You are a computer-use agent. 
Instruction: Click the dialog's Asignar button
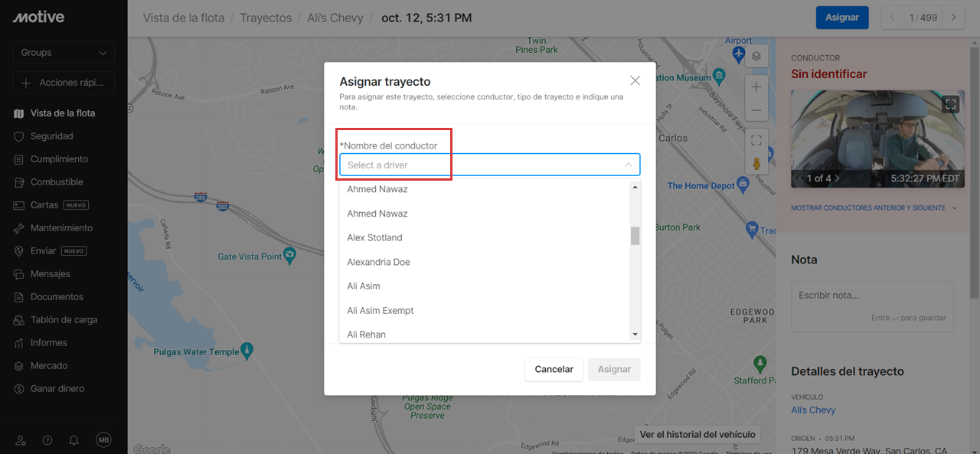point(614,369)
